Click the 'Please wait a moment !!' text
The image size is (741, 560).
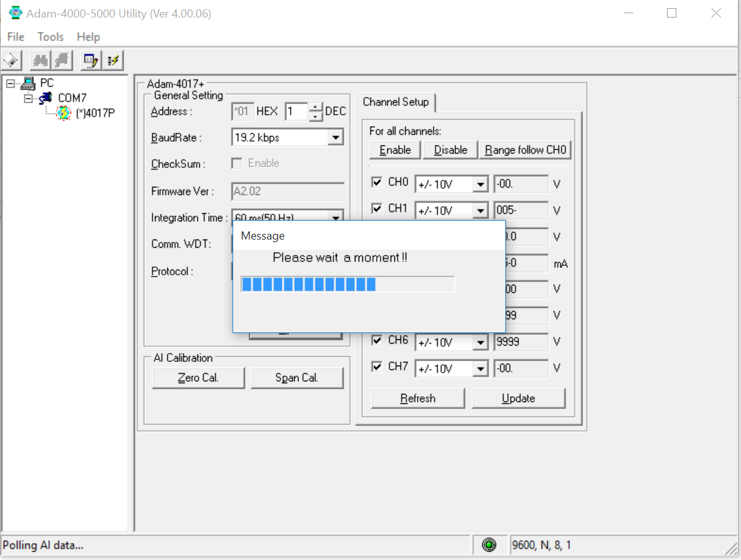[x=340, y=258]
